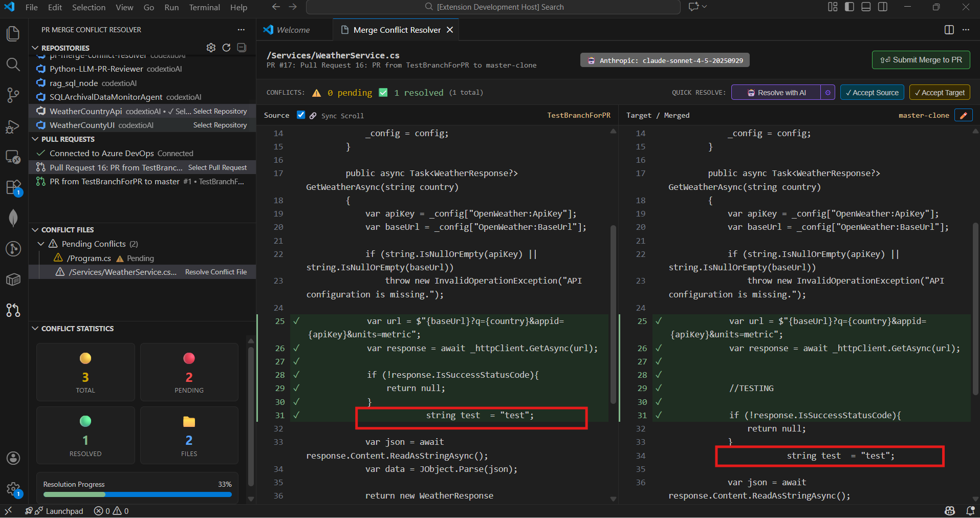Open remote window indicator in status bar
The image size is (980, 518).
pos(8,511)
